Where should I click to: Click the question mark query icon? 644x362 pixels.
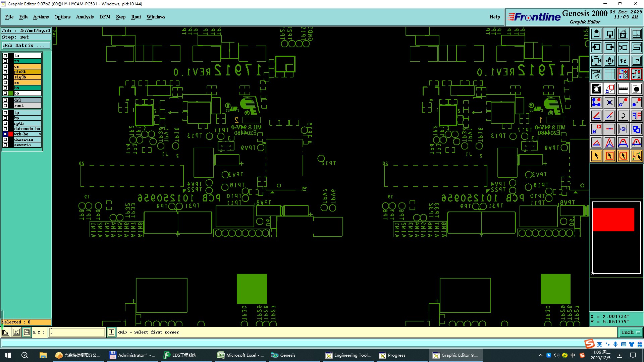(636, 61)
